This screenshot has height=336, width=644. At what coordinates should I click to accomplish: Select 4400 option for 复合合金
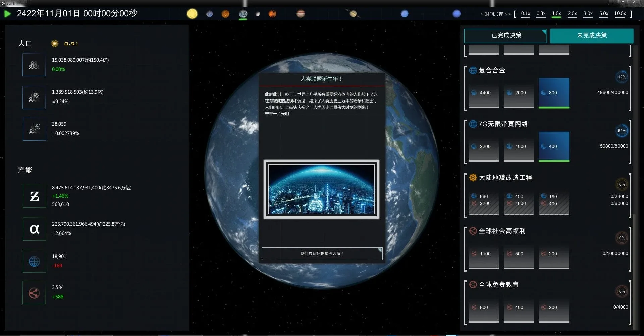pos(483,93)
